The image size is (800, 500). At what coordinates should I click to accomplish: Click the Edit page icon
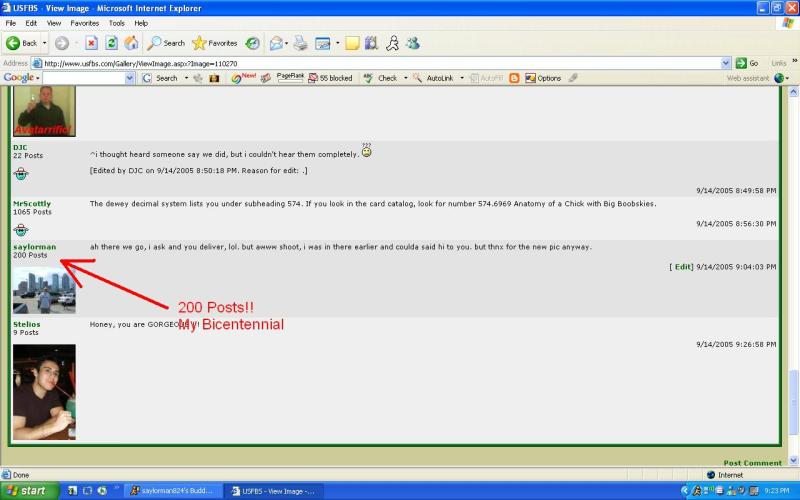322,43
